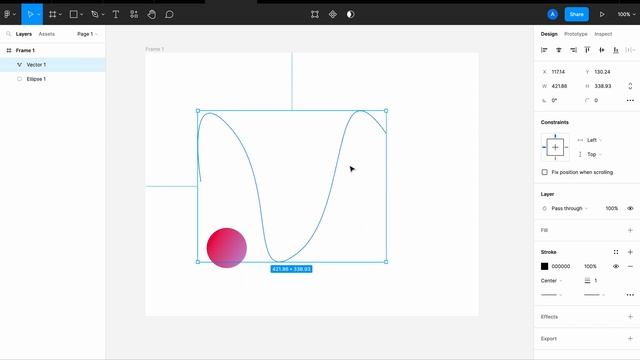Open the Resources tool

tap(133, 14)
